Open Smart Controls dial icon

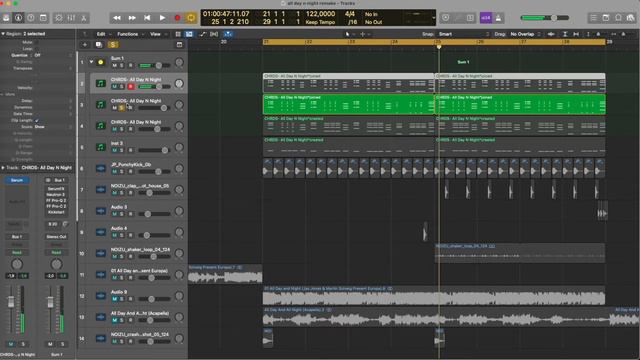pyautogui.click(x=59, y=18)
